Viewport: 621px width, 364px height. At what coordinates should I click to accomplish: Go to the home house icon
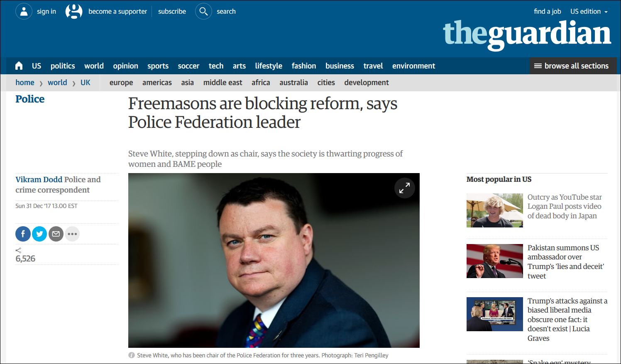19,66
